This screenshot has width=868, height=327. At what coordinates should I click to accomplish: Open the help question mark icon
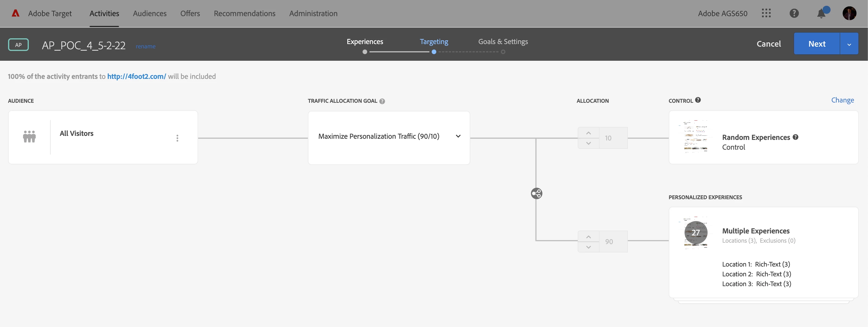click(794, 13)
